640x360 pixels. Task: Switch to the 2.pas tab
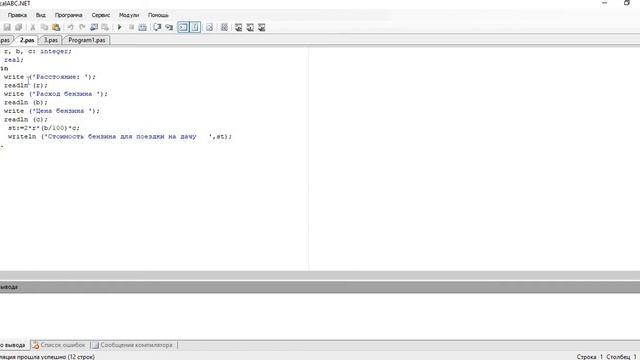27,40
